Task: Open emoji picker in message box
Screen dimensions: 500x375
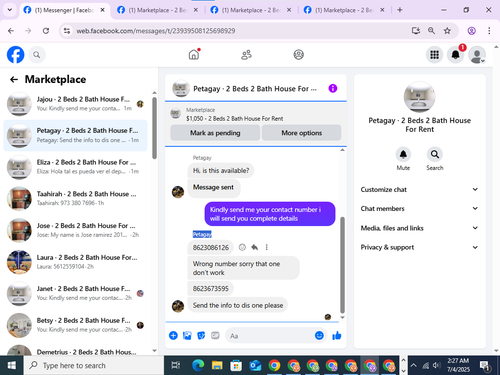Action: click(319, 335)
